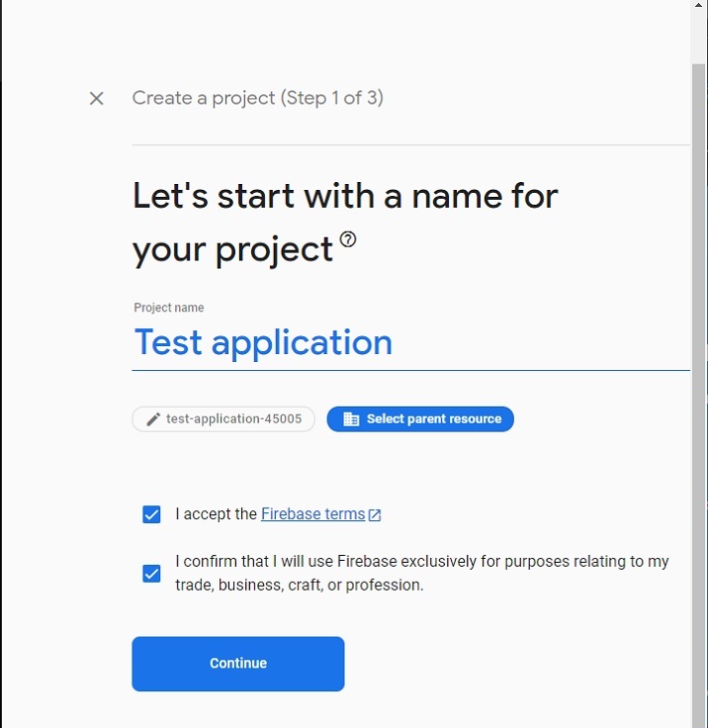
Task: Click the "I accept the" label text
Action: click(216, 514)
